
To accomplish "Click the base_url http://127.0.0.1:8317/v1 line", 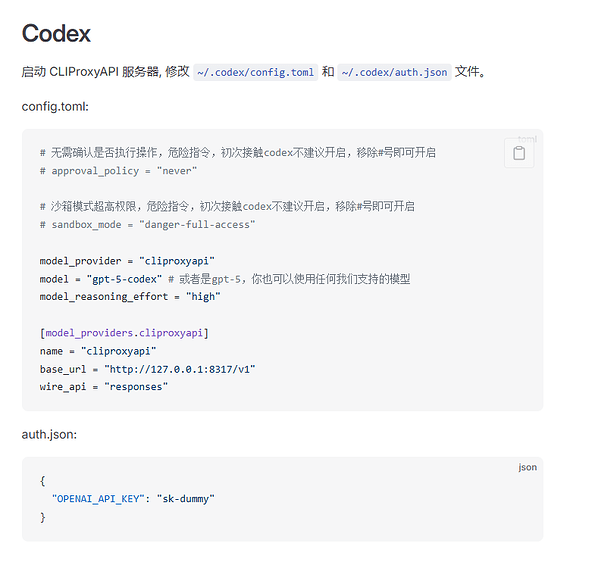I will tap(147, 369).
